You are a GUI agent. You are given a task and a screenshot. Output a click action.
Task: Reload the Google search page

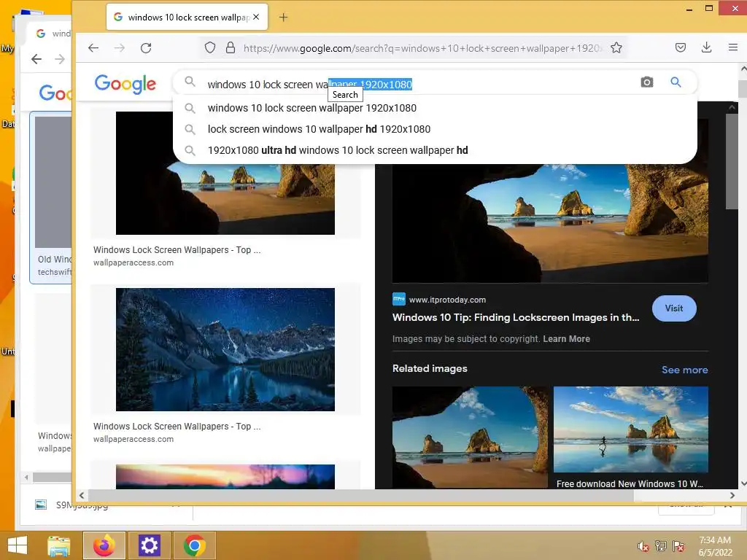[x=146, y=47]
